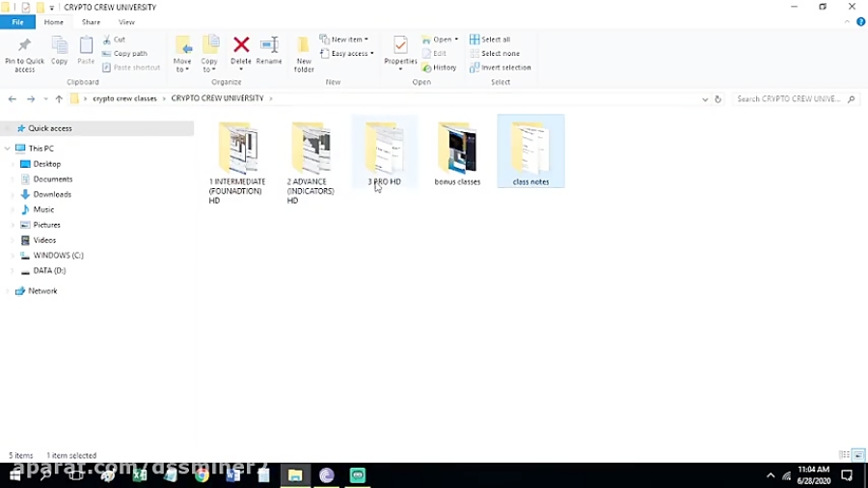Go up one folder level

[59, 99]
